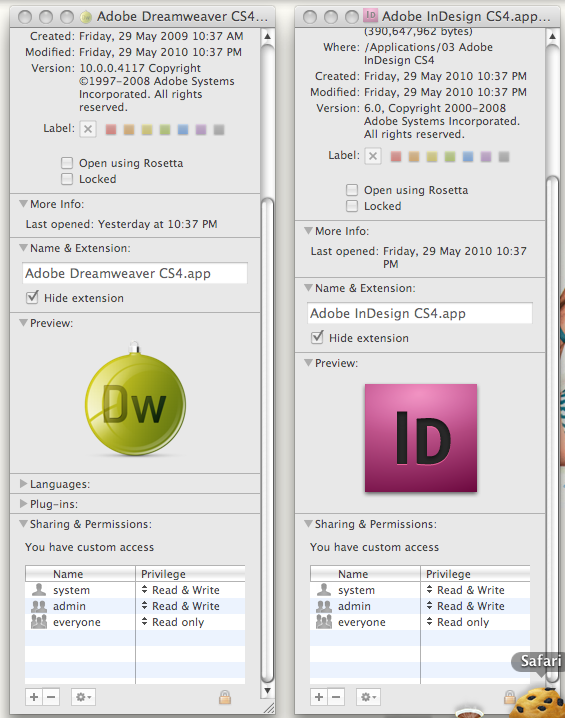Viewport: 565px width, 718px height.
Task: Change system privilege in Dreamweaver window
Action: (181, 590)
